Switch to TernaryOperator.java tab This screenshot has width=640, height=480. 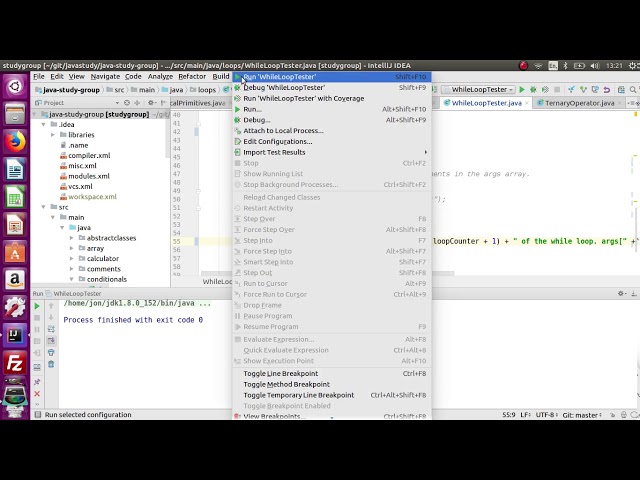[x=579, y=103]
